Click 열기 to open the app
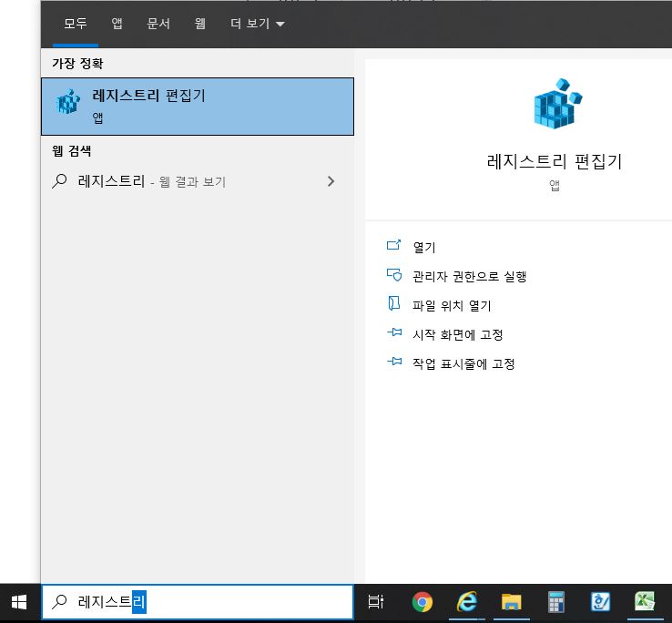Image resolution: width=672 pixels, height=623 pixels. [423, 247]
